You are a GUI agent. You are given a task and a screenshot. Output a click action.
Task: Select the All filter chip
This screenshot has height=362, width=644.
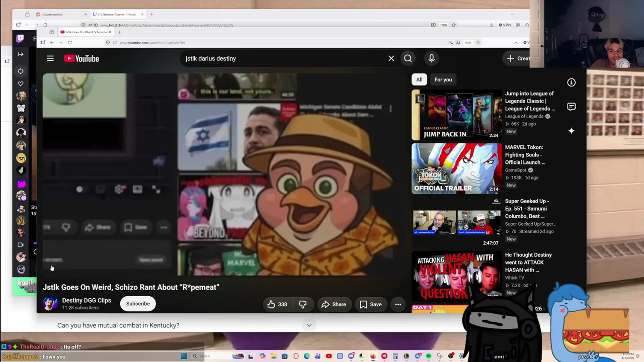pos(419,79)
